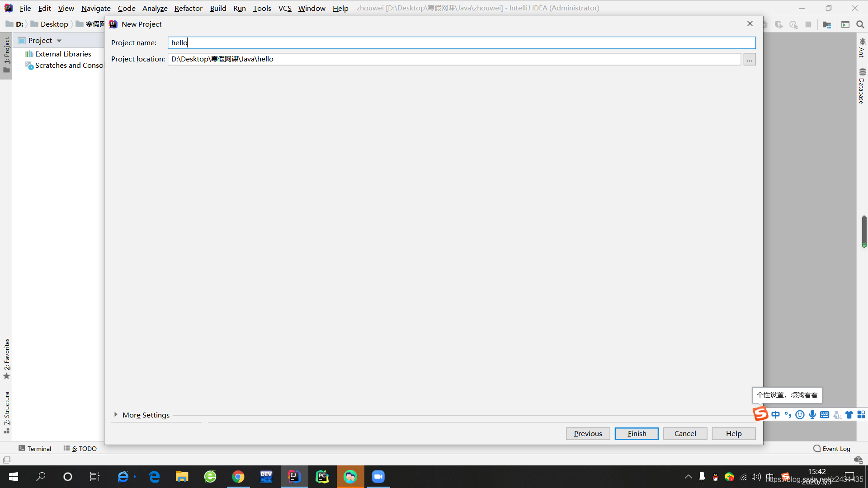This screenshot has width=868, height=488.
Task: Click the Finish button
Action: 637,433
